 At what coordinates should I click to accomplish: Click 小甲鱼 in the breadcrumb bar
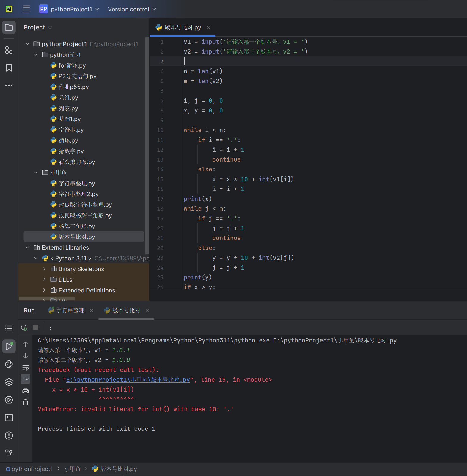coord(73,469)
